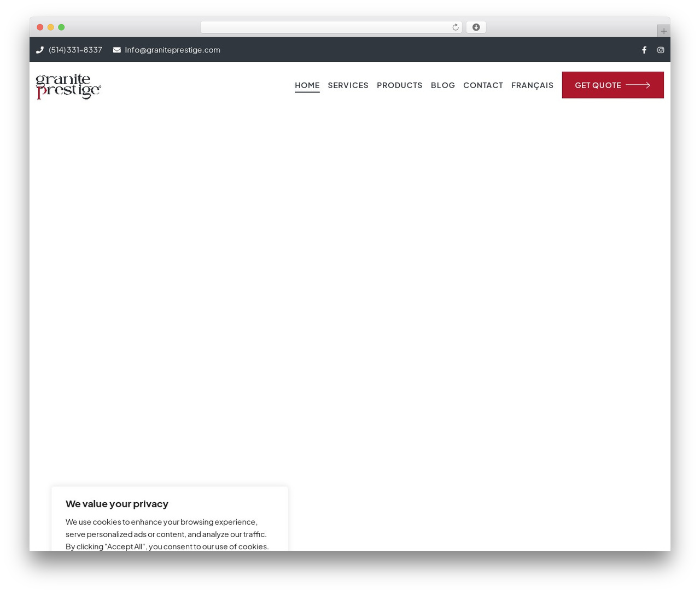
Task: Click the Granite Prestige logo
Action: 68,86
